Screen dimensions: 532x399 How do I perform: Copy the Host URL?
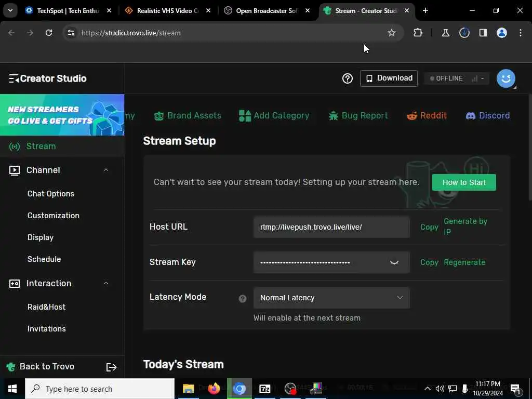[429, 227]
